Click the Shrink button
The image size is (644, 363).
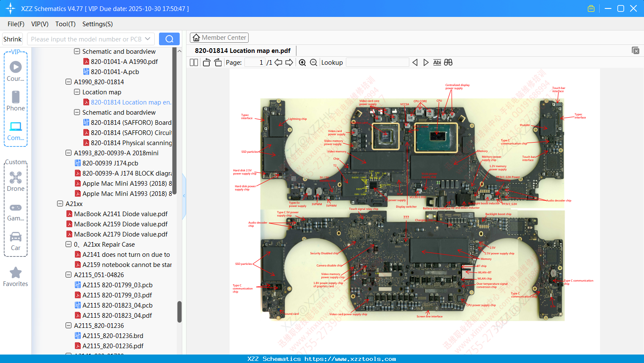[13, 39]
